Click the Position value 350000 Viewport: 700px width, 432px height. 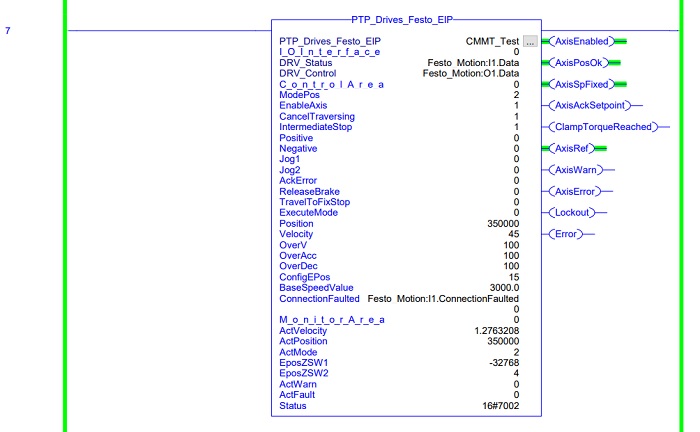503,224
